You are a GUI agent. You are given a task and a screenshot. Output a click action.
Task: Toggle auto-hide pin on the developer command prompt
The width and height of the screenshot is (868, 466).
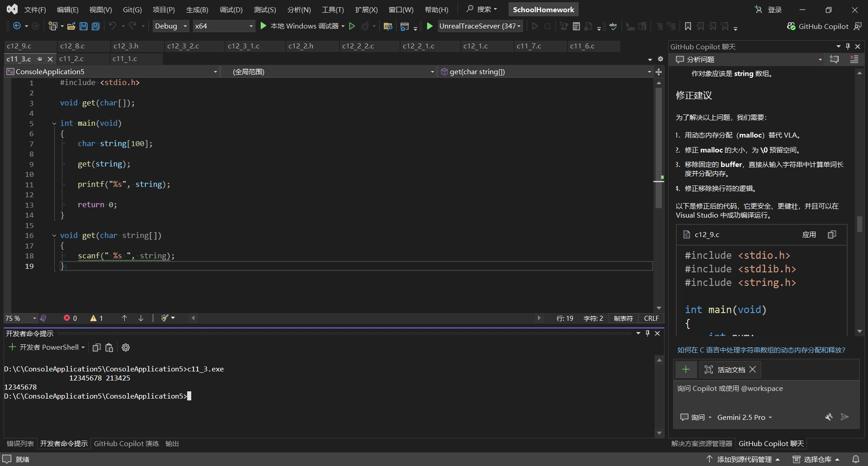pyautogui.click(x=647, y=333)
